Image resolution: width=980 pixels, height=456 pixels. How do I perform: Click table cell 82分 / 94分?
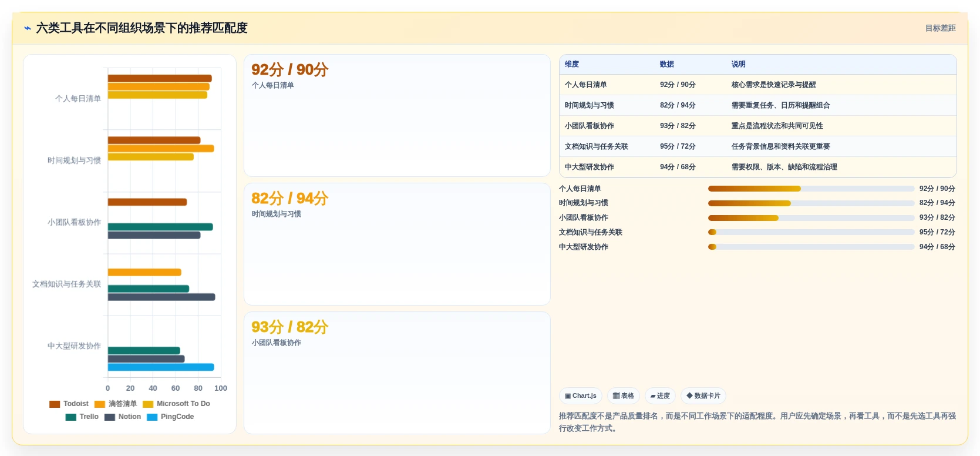(678, 105)
